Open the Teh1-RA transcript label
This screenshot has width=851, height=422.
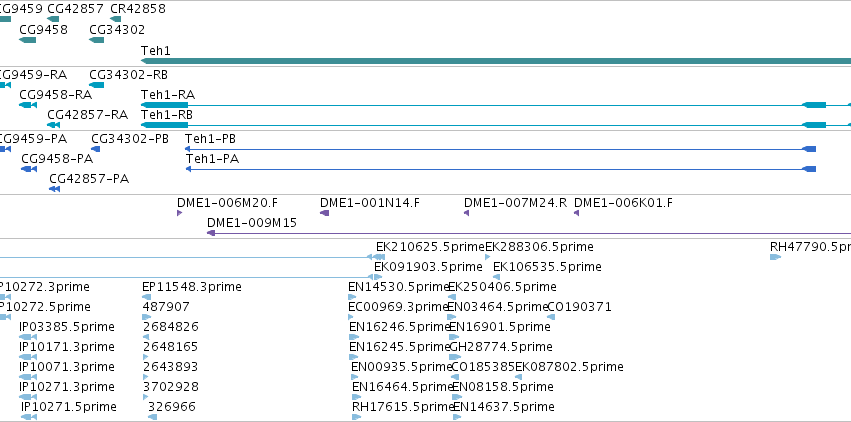(x=168, y=95)
